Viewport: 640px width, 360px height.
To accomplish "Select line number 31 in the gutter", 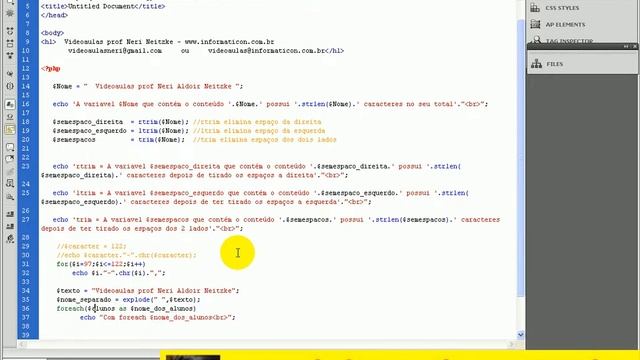I will [x=25, y=264].
